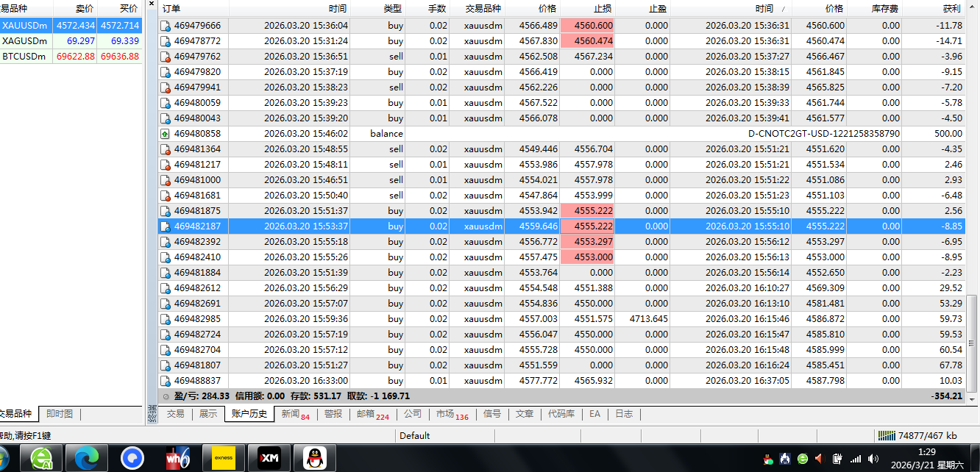
Task: Click the red stop-loss cell 4560.600
Action: (x=587, y=26)
